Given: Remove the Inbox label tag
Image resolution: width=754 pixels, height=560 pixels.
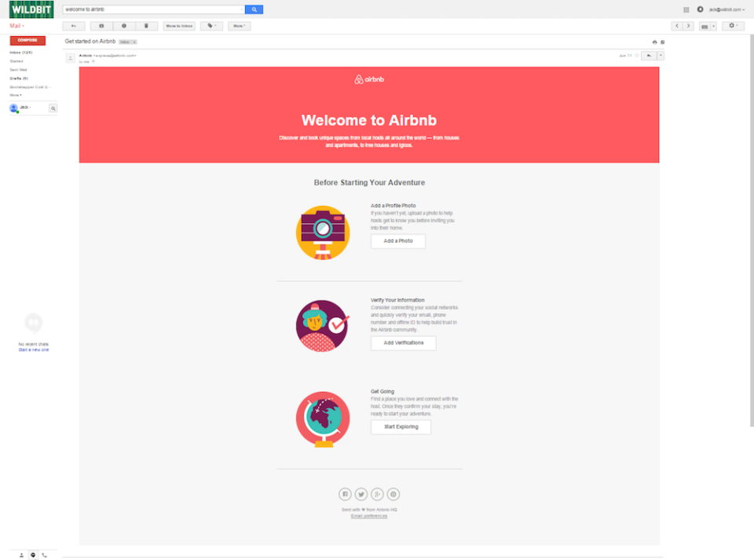Looking at the screenshot, I should tap(134, 42).
